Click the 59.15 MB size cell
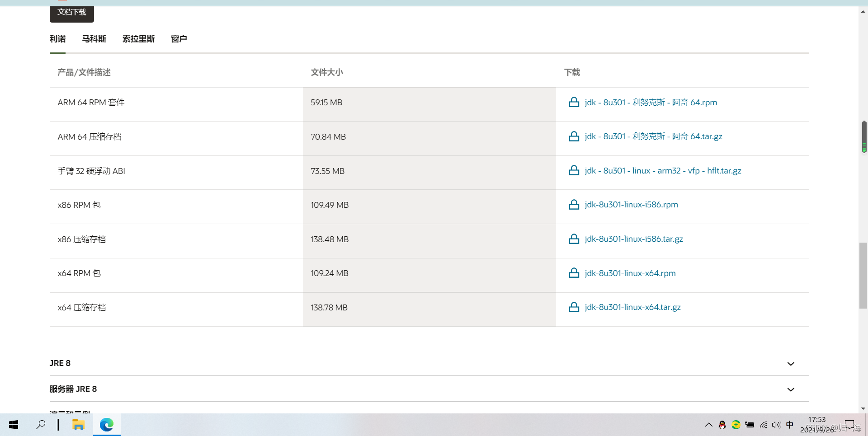This screenshot has height=436, width=868. coord(429,104)
